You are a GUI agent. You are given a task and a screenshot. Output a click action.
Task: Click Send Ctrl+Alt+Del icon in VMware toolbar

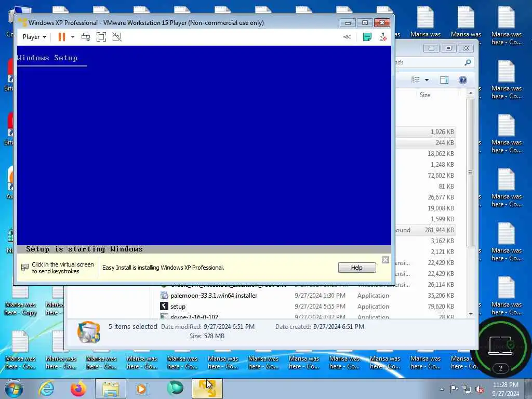[x=86, y=37]
